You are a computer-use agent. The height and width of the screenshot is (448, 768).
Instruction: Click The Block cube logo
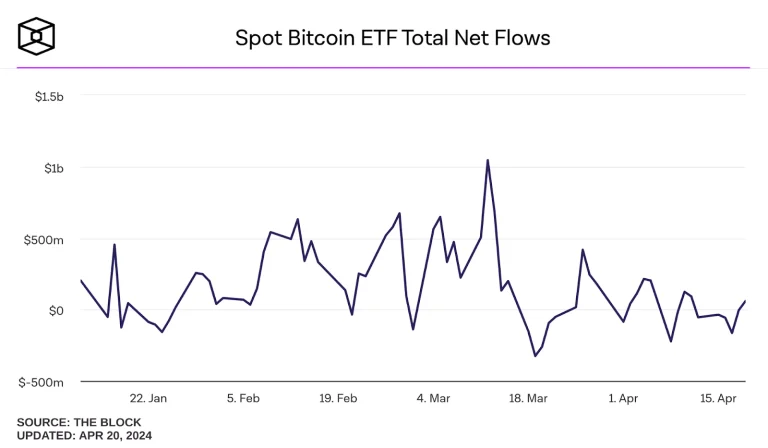click(x=37, y=36)
